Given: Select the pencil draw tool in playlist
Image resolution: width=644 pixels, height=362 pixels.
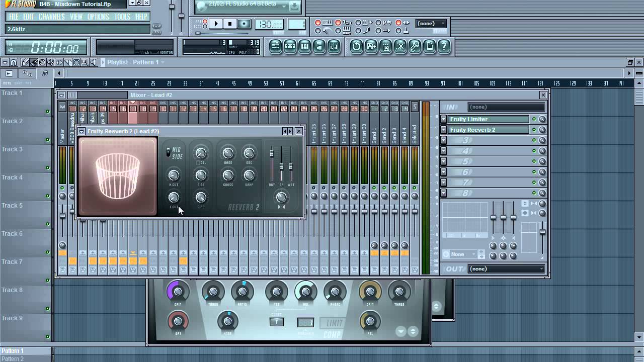Looking at the screenshot, I should coord(25,62).
